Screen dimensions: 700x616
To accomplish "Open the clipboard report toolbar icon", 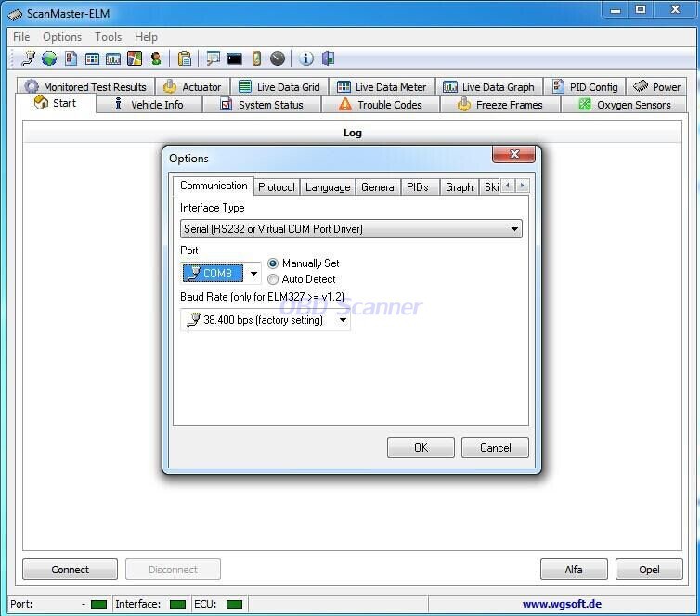I will point(185,58).
